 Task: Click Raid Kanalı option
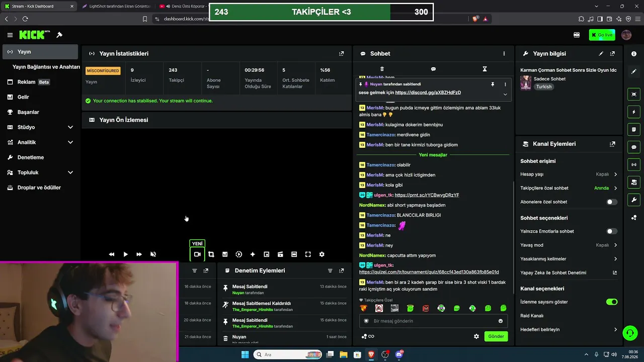[532, 316]
